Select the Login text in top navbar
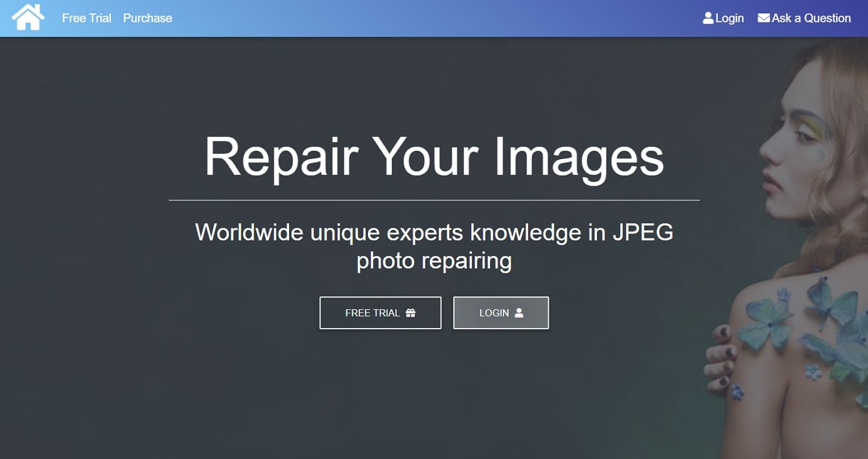 click(x=729, y=18)
